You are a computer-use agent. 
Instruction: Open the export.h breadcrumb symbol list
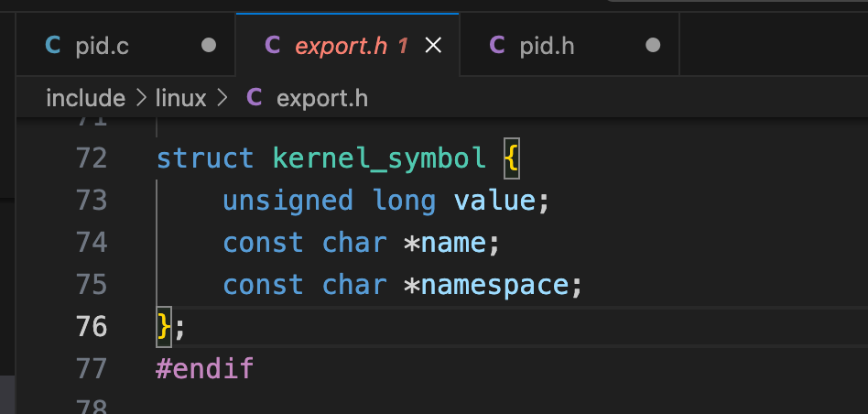[321, 98]
